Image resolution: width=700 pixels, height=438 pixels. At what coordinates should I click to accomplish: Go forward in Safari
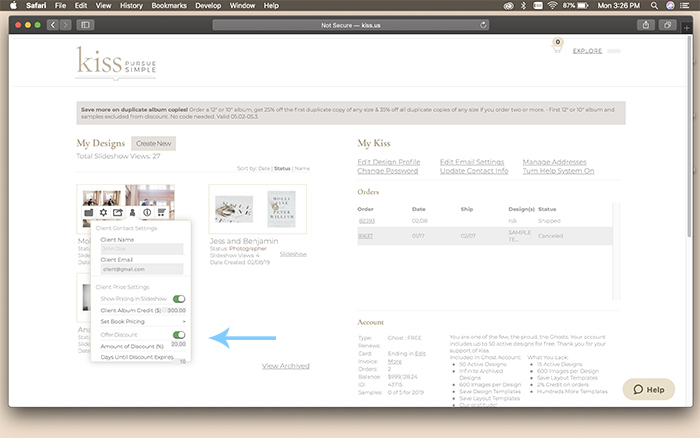tap(65, 25)
